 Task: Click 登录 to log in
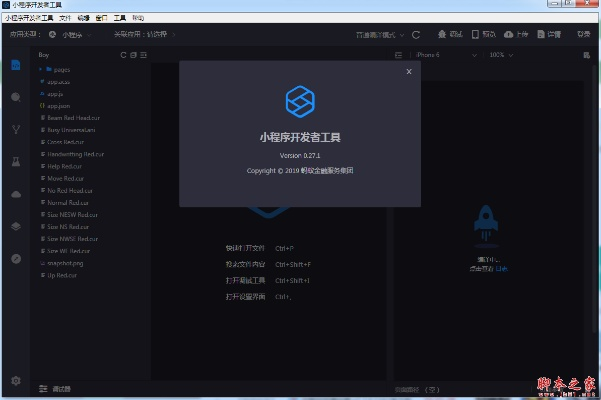tap(583, 34)
